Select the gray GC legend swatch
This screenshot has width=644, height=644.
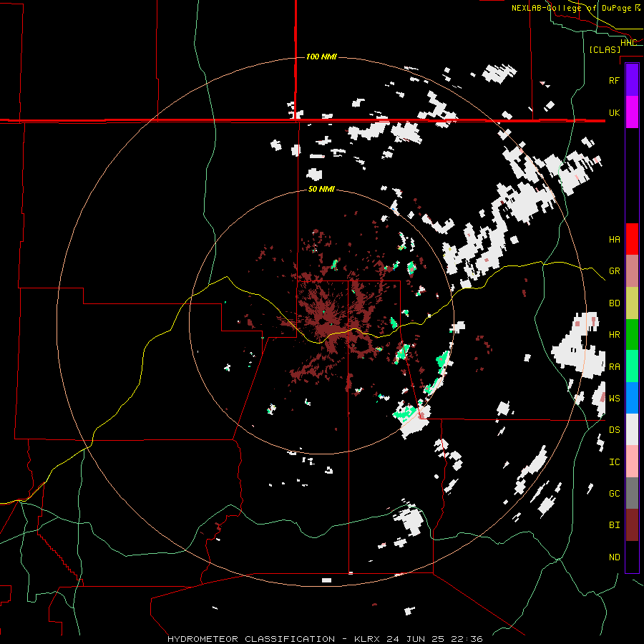pos(632,493)
